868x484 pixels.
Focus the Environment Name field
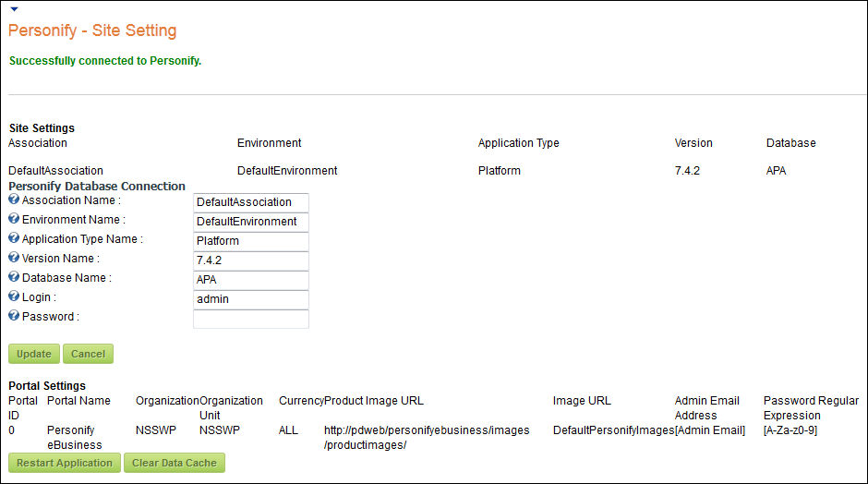(x=251, y=222)
